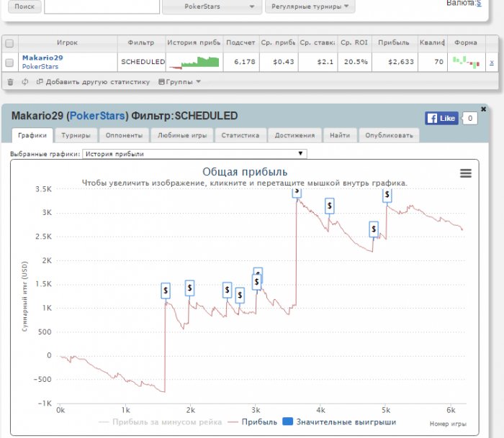Open PokerStars link in panel title
This screenshot has width=504, height=438.
(x=97, y=116)
